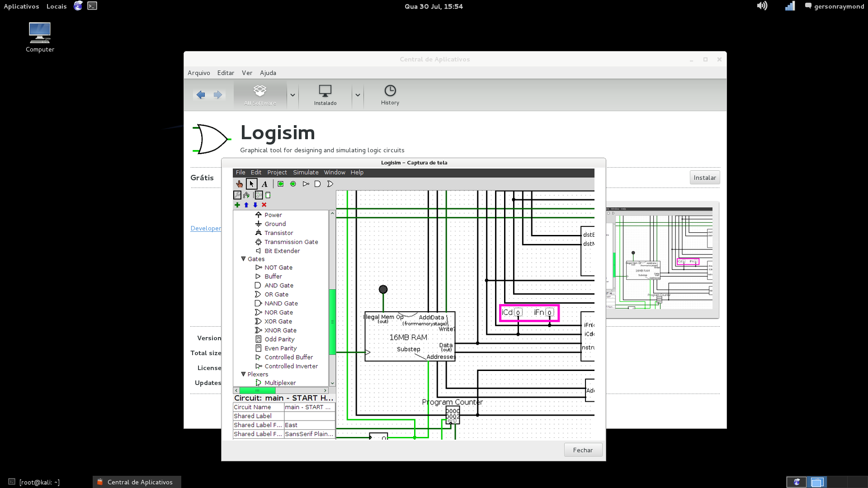Open the Computer desktop icon
This screenshot has height=488, width=868.
click(40, 37)
